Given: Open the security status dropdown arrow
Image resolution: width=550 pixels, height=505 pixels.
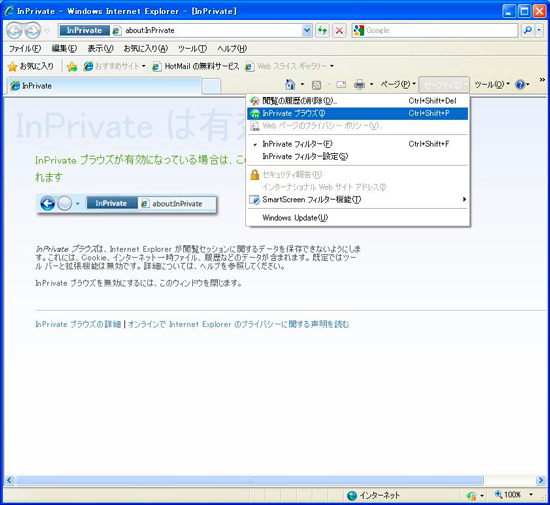Looking at the screenshot, I should 482,496.
